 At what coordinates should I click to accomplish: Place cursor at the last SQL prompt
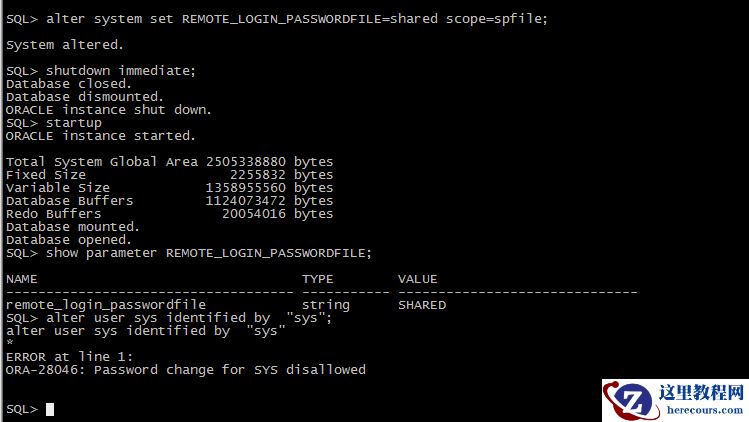(21, 409)
